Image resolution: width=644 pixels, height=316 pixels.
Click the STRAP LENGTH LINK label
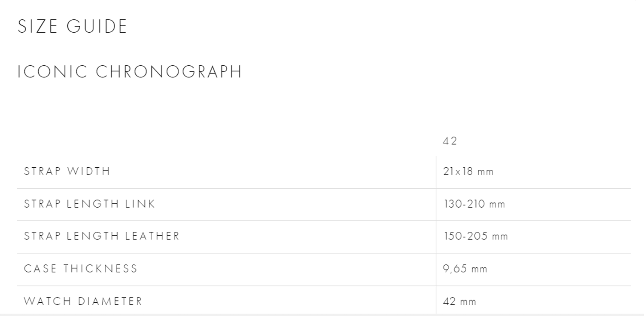click(x=89, y=204)
